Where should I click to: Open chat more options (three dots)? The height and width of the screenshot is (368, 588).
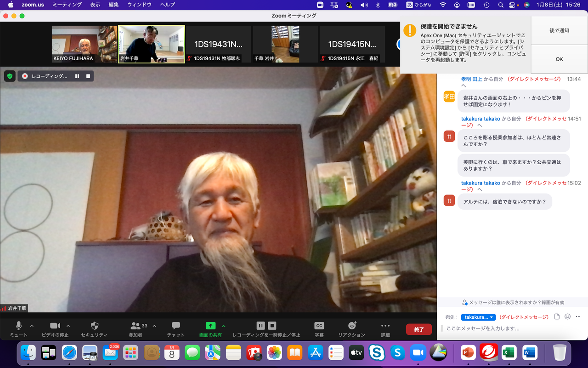tap(578, 316)
